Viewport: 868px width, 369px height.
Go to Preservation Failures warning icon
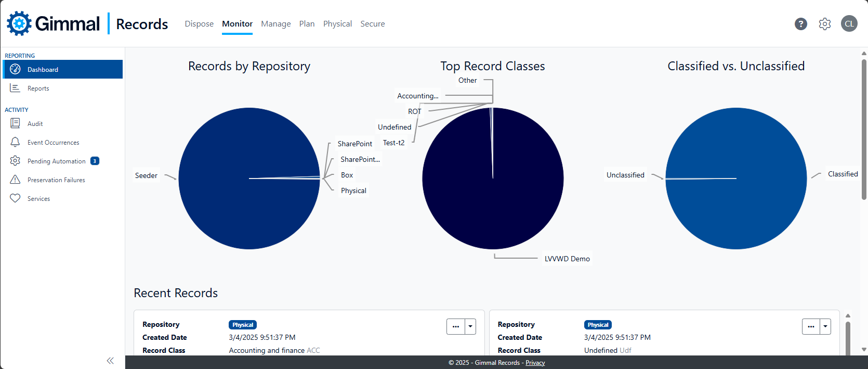(15, 180)
